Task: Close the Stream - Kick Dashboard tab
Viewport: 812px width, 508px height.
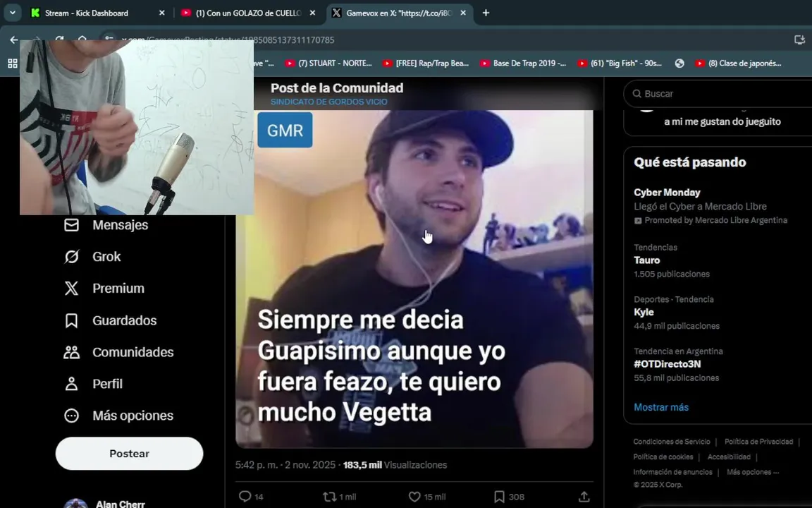Action: click(161, 13)
